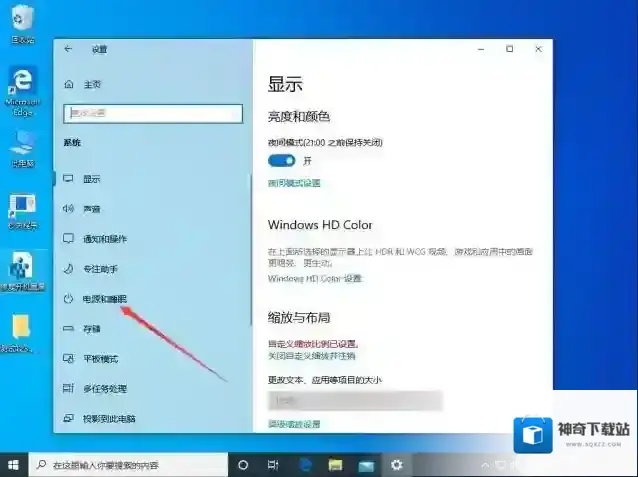
Task: Click the Settings search input box
Action: [153, 114]
